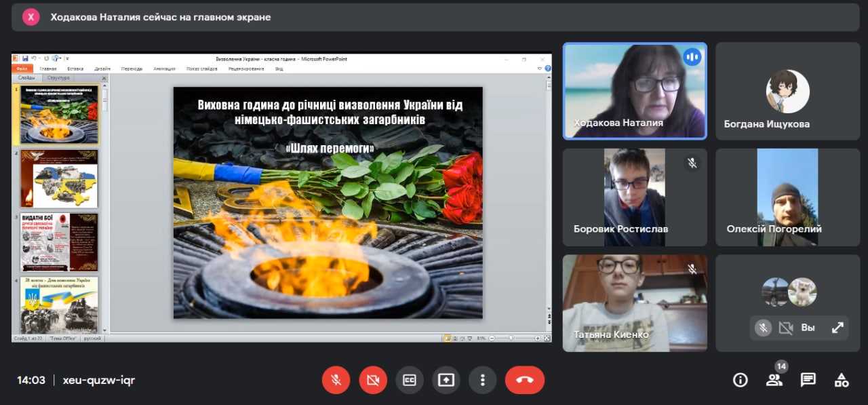Turn on the camera button
This screenshot has height=405, width=868.
[372, 380]
